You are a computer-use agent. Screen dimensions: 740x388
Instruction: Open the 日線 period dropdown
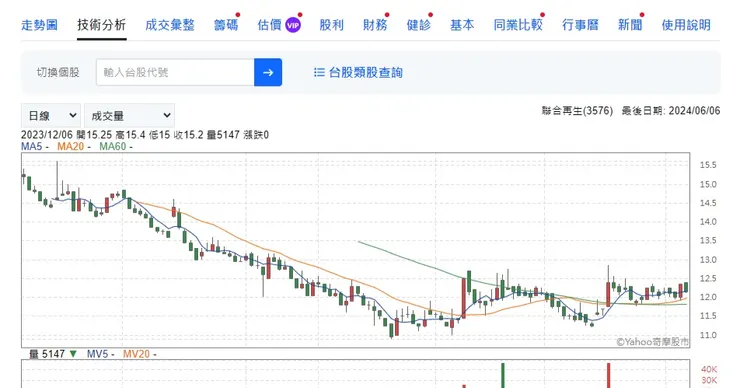point(51,116)
